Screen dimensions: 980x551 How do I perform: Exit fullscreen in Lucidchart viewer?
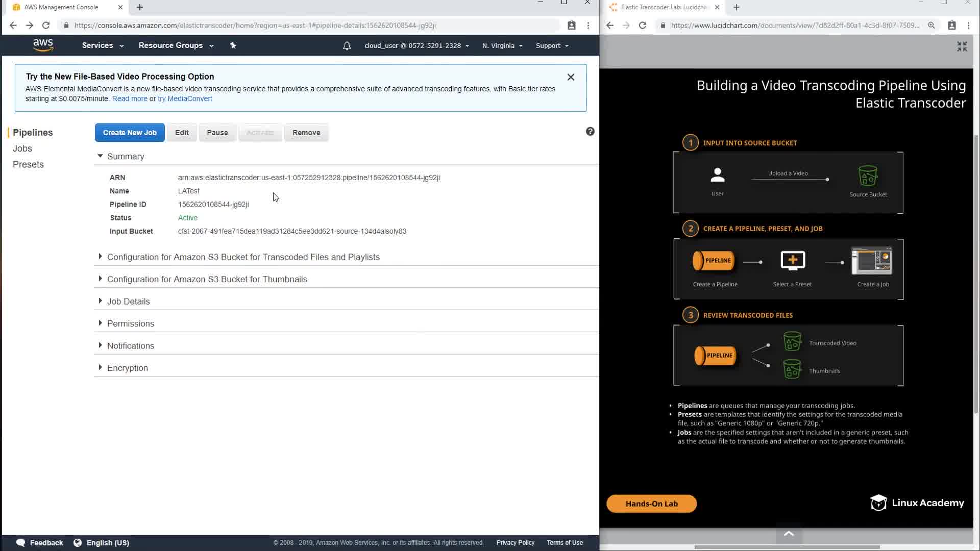pyautogui.click(x=962, y=47)
